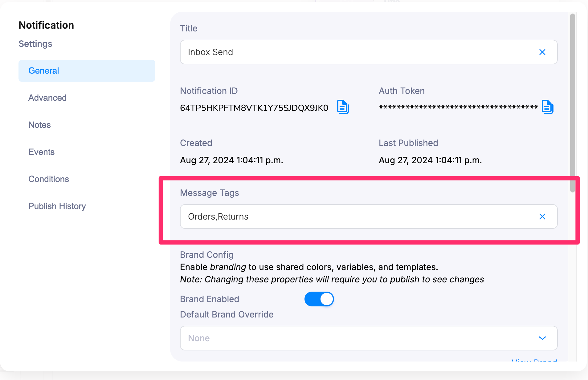Screen dimensions: 588x380
Task: Clear the Message Tags field
Action: click(x=542, y=216)
